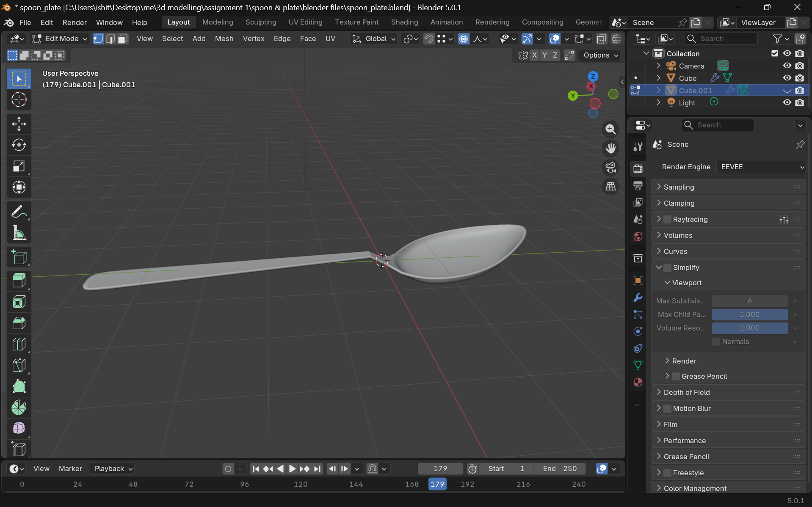Open the World properties tab icon
Viewport: 812px width, 507px height.
point(638,237)
